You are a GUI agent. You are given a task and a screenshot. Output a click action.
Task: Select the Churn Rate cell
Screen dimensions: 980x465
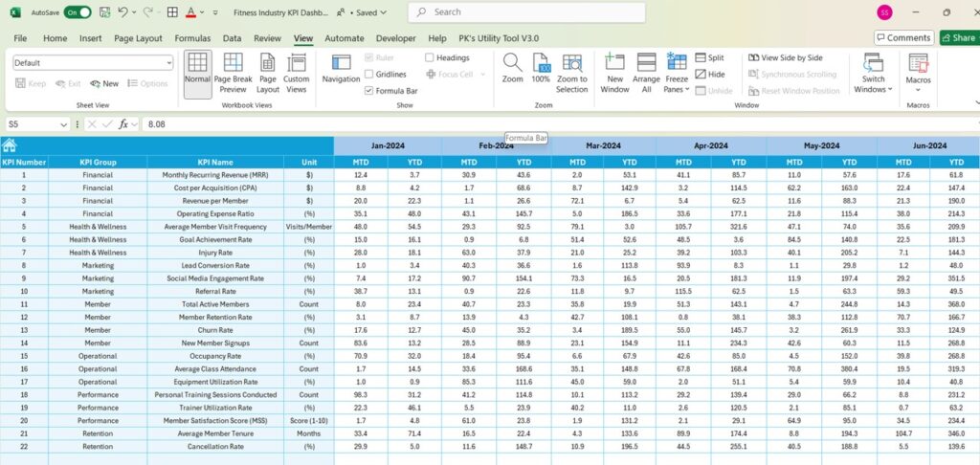[x=215, y=330]
